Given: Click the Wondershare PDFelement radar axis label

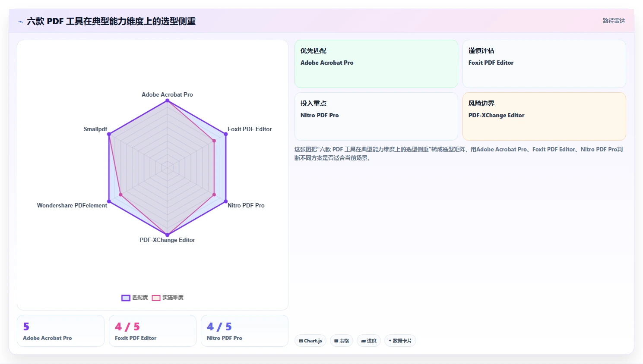Looking at the screenshot, I should click(x=72, y=205).
